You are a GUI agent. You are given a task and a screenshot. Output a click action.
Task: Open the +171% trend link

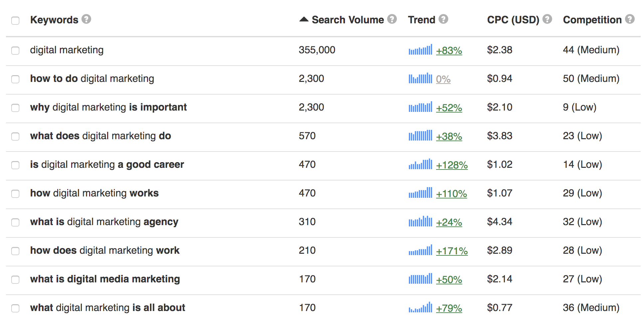coord(452,251)
